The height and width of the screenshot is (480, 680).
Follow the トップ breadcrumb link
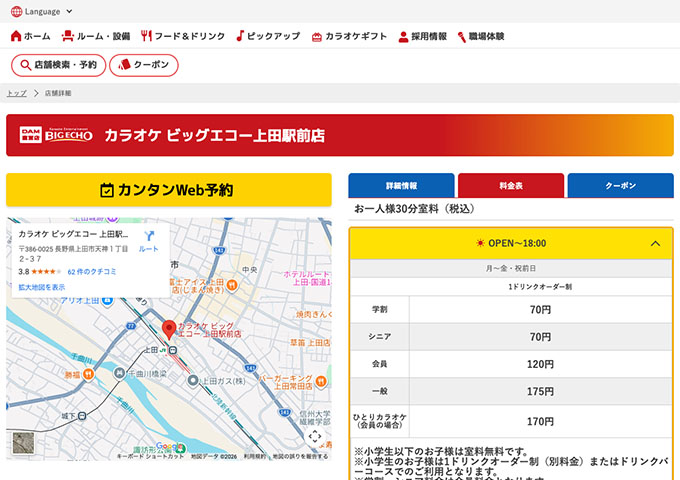pyautogui.click(x=16, y=93)
